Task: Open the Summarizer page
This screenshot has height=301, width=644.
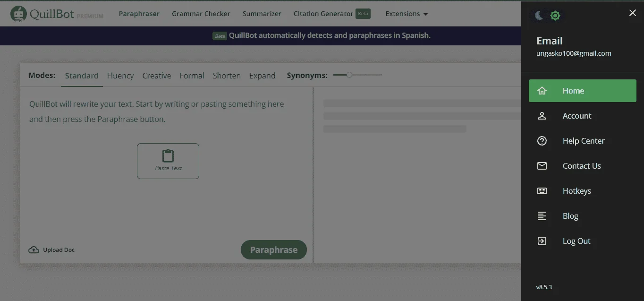Action: click(262, 14)
